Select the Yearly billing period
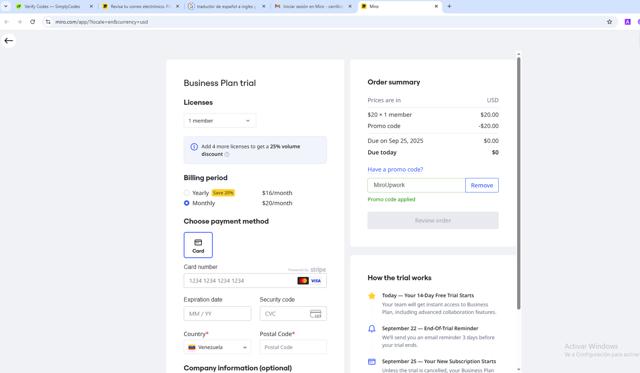 coord(187,193)
